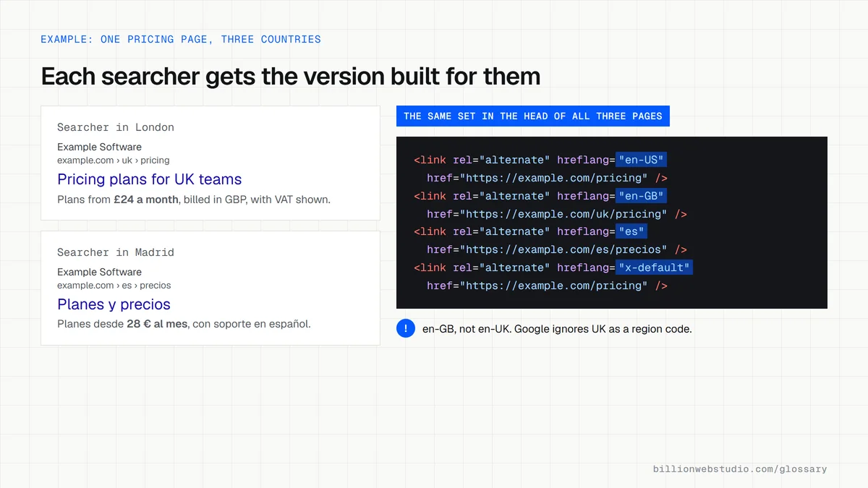868x488 pixels.
Task: Click the highlighted "es" hreflang value
Action: (631, 231)
